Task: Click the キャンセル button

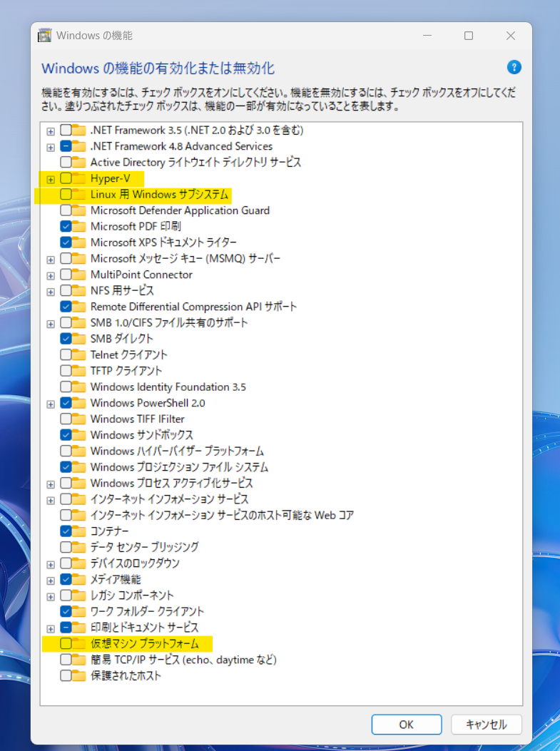Action: 487,725
